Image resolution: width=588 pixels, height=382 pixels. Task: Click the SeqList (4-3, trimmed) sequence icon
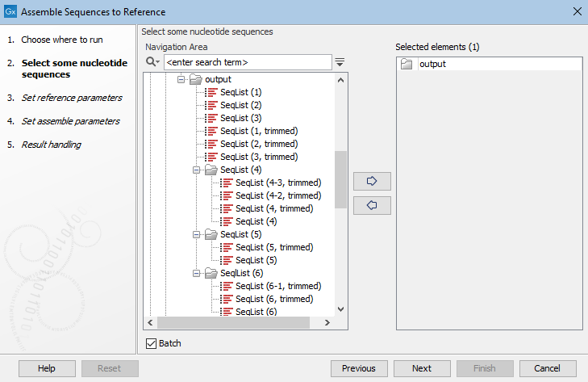coord(227,183)
